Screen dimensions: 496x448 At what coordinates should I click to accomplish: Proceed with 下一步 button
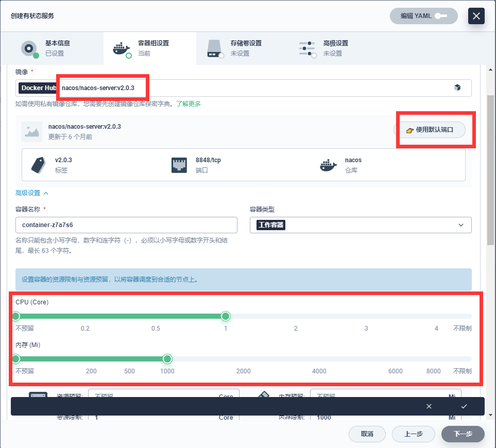tap(463, 434)
